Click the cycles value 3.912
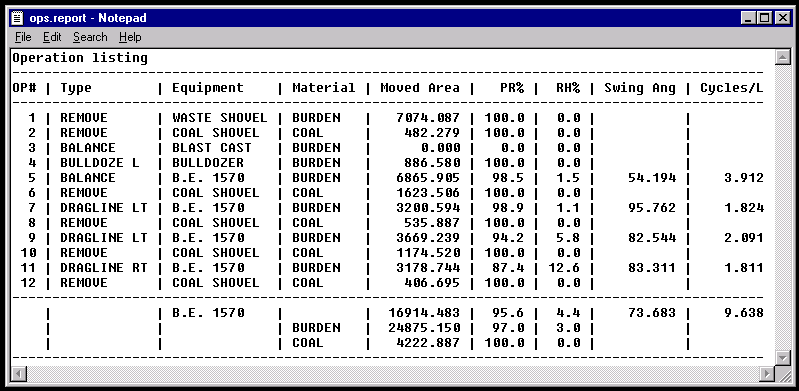Viewport: 799px width, 391px height. [x=743, y=178]
